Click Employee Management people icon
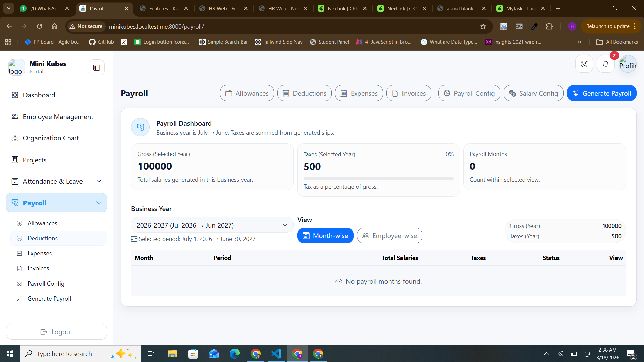Viewport: 644px width, 362px height. tap(15, 117)
